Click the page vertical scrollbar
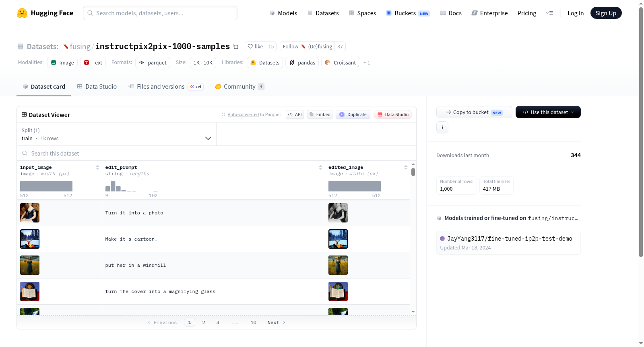Viewport: 644px width, 347px height. click(641, 132)
